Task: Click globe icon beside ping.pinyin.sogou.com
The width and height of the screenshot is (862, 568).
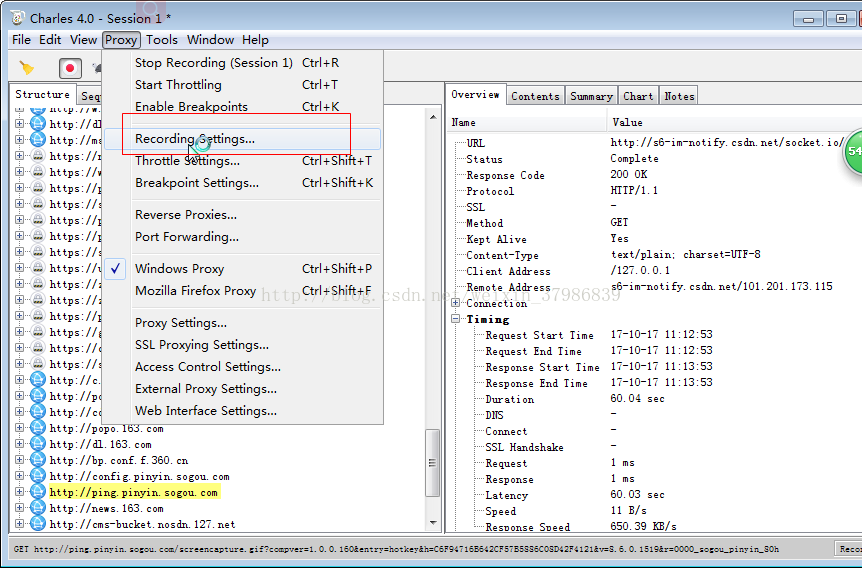Action: click(37, 492)
